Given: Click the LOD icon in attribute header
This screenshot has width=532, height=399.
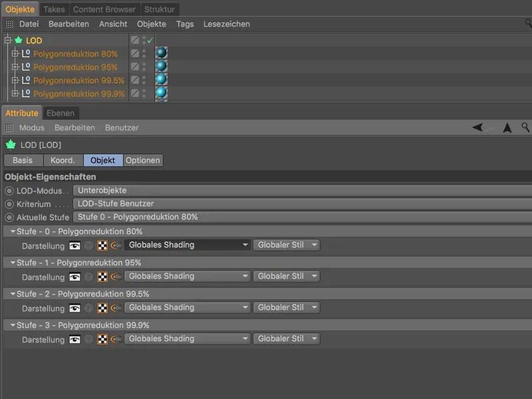Looking at the screenshot, I should tap(11, 145).
